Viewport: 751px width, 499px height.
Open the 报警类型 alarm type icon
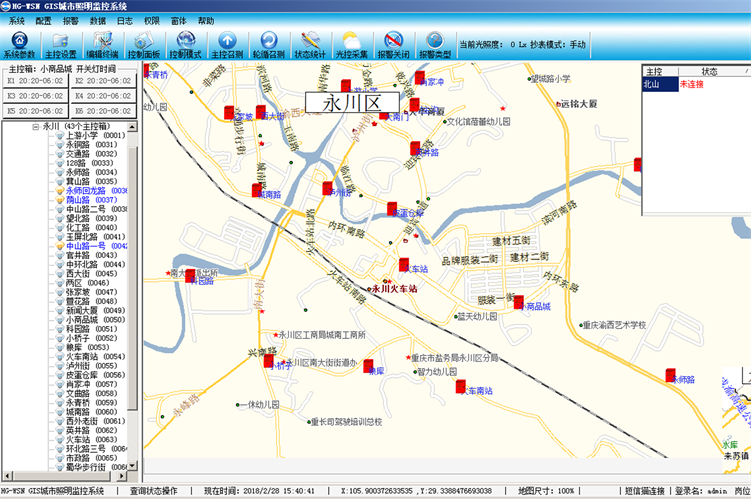coord(435,44)
